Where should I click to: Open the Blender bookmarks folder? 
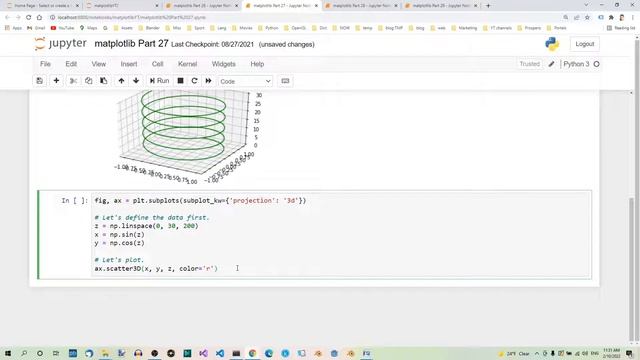(149, 28)
